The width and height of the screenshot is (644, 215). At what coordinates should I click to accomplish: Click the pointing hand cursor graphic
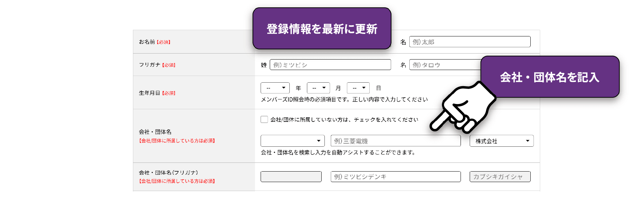[463, 109]
